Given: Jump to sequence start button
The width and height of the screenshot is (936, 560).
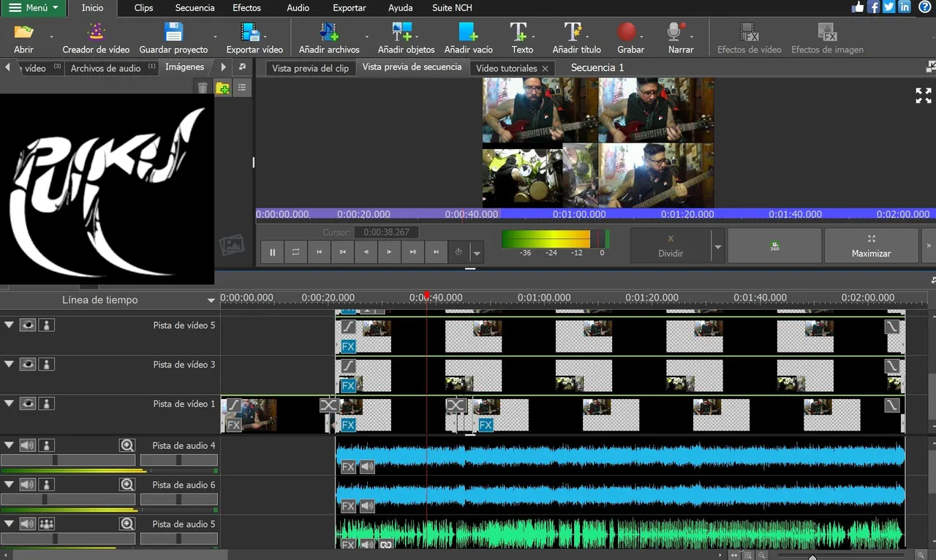Looking at the screenshot, I should click(x=319, y=251).
